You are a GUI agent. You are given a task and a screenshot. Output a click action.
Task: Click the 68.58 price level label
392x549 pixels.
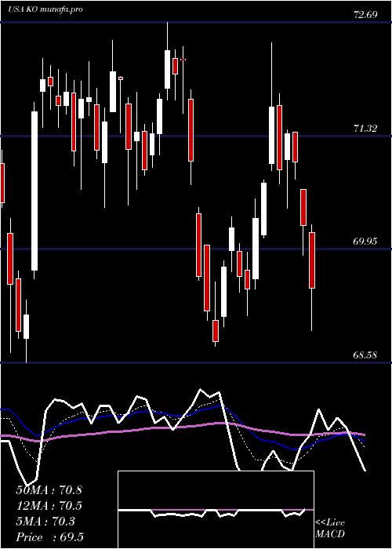pyautogui.click(x=365, y=355)
